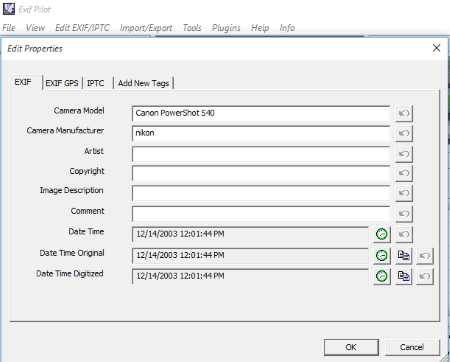Click the Date Time value field
The width and height of the screenshot is (450, 362).
pos(250,234)
